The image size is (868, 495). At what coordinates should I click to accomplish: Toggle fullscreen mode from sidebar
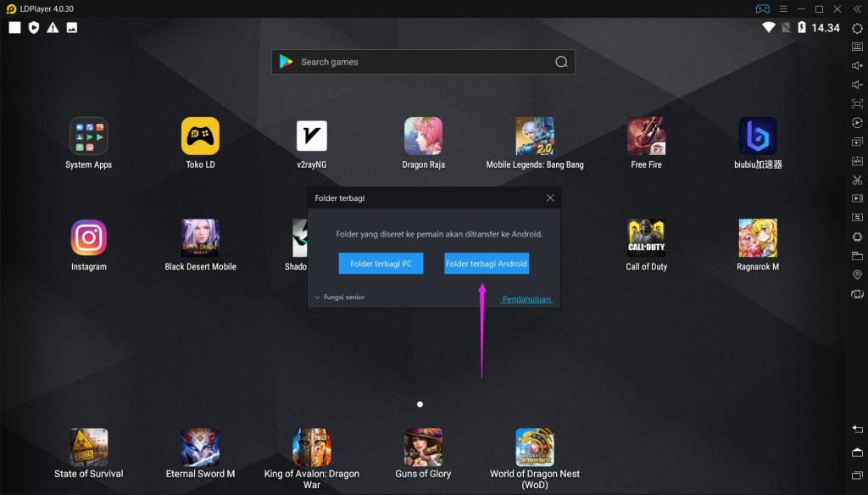point(857,103)
